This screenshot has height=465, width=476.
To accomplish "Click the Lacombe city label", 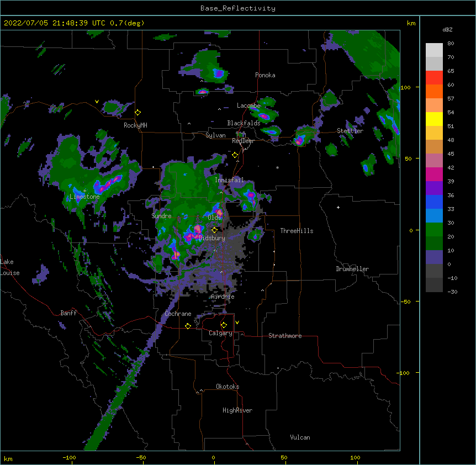I will click(x=248, y=105).
